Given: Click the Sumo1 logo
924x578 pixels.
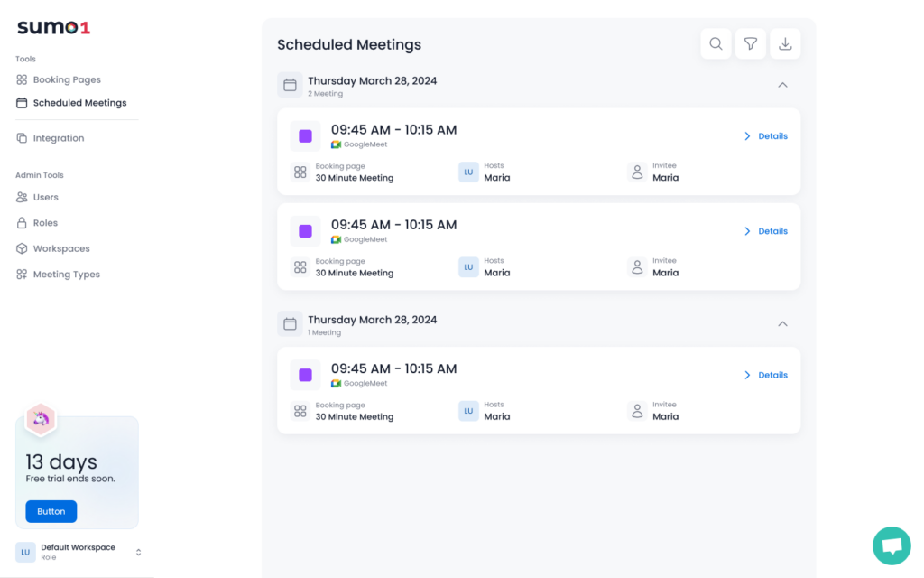Looking at the screenshot, I should (53, 27).
